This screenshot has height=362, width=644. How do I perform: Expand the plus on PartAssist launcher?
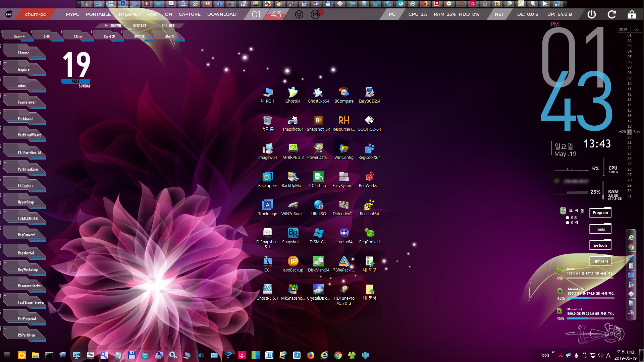click(x=5, y=112)
